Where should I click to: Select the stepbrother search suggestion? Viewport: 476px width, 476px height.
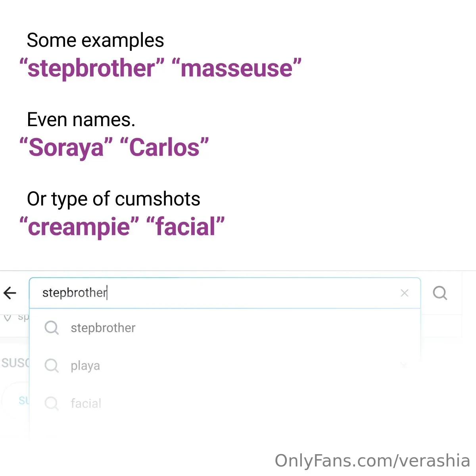(103, 328)
